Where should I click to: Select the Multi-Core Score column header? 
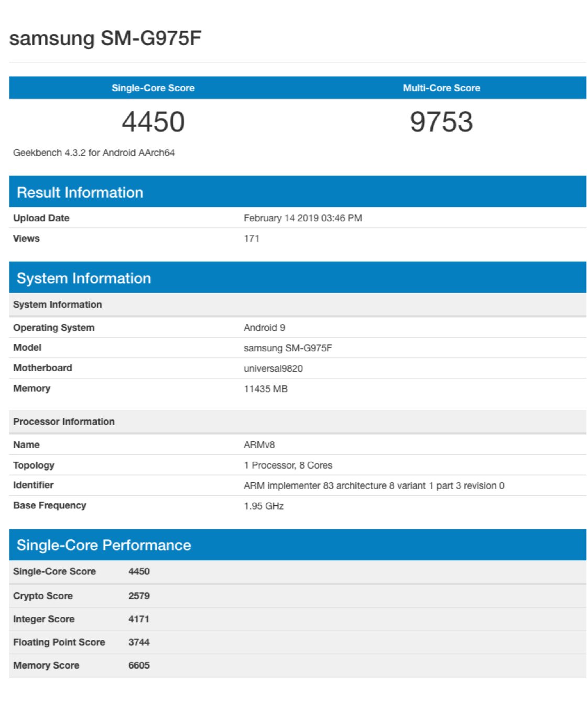tap(441, 88)
